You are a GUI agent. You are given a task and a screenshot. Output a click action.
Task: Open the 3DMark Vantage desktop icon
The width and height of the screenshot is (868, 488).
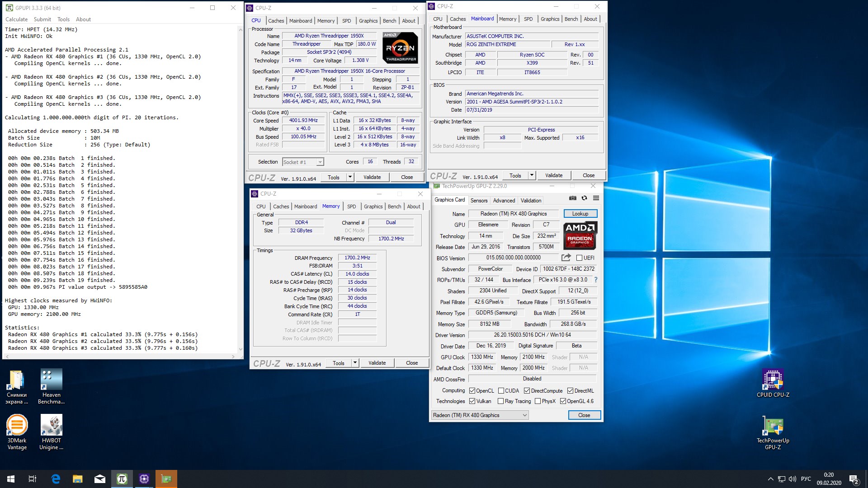pos(17,432)
